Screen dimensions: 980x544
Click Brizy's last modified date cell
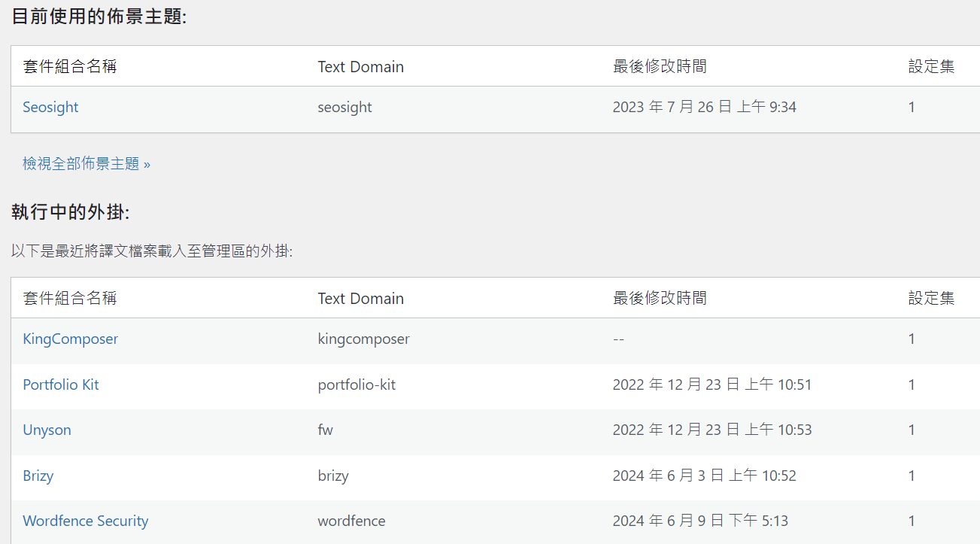(704, 476)
